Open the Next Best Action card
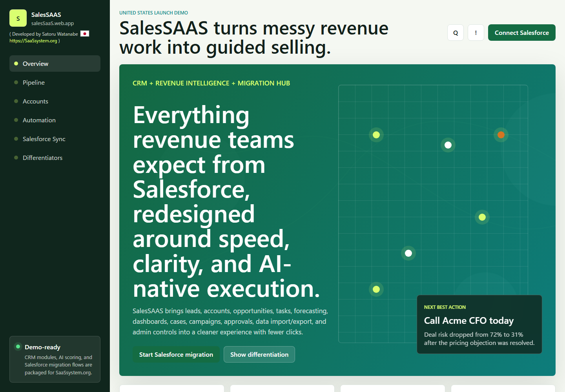565x392 pixels. pos(479,325)
